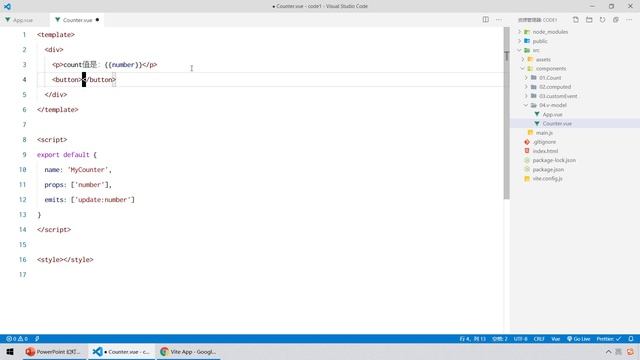The height and width of the screenshot is (360, 640).
Task: Click the port forwarding status icon
Action: coord(37,339)
